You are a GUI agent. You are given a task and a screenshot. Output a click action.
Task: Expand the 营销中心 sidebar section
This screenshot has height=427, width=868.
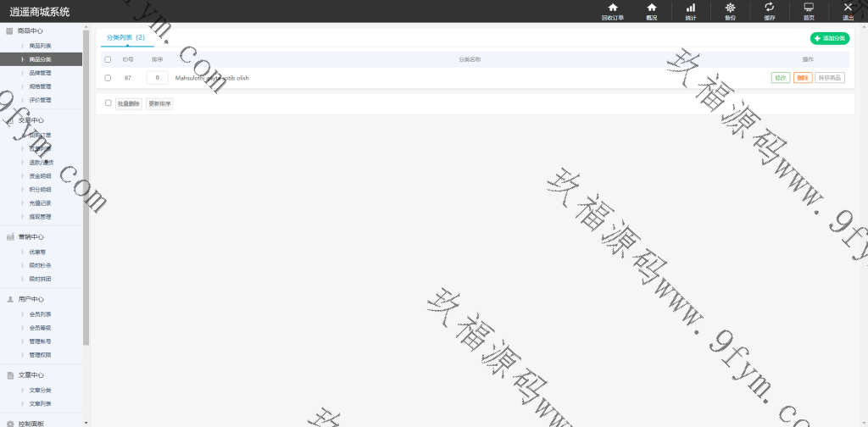coord(30,236)
